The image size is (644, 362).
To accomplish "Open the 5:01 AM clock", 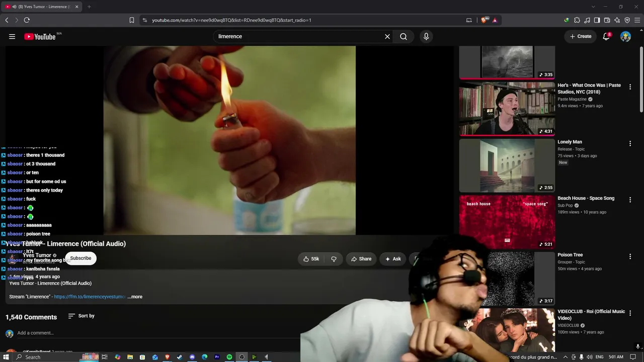I will [x=617, y=357].
